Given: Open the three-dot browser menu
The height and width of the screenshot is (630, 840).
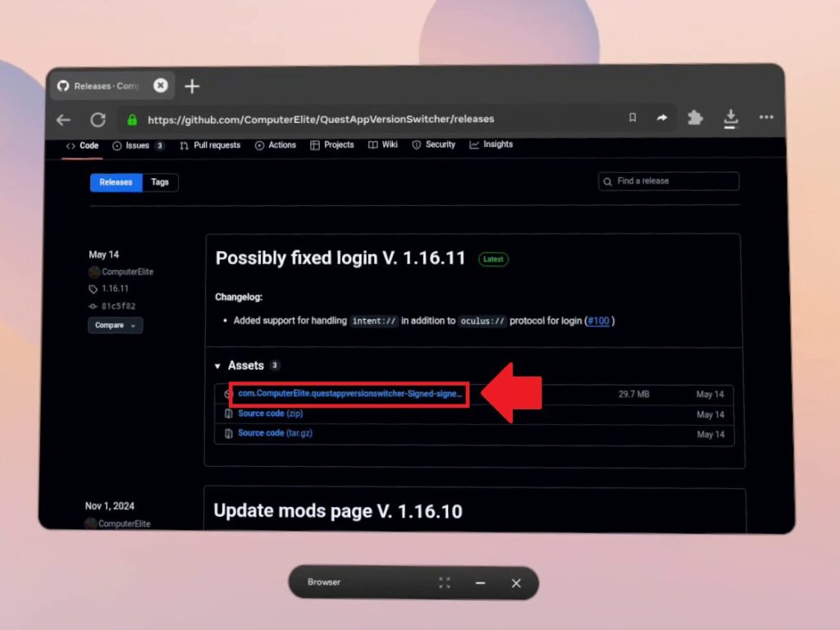Looking at the screenshot, I should click(x=766, y=118).
